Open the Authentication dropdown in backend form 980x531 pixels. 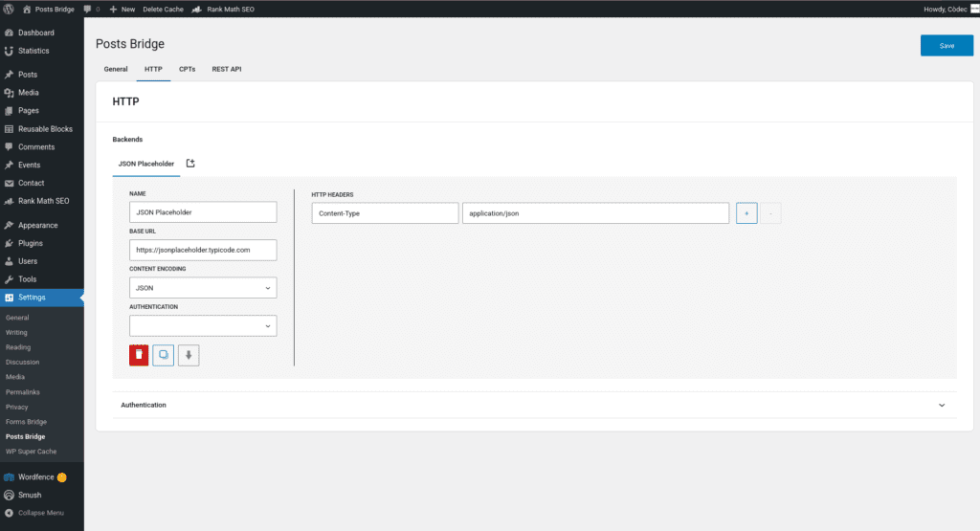click(x=203, y=326)
